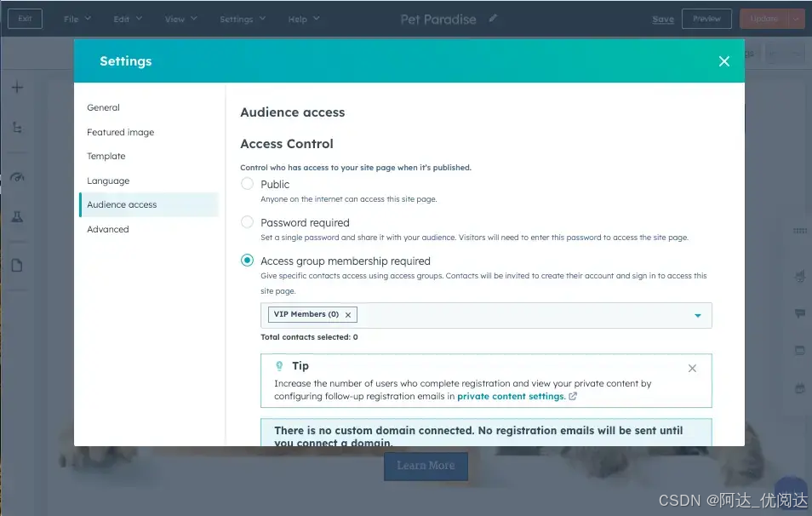Click the Exit button
This screenshot has width=812, height=516.
pyautogui.click(x=25, y=19)
